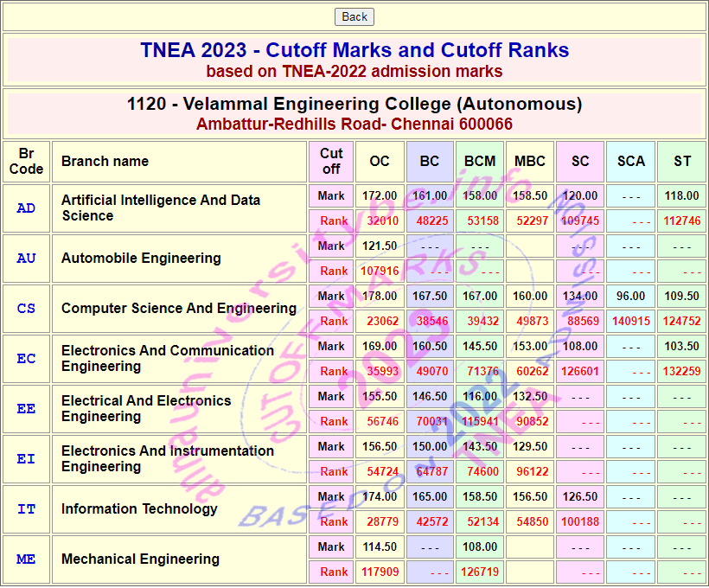Open the IT branch code link

click(x=26, y=509)
